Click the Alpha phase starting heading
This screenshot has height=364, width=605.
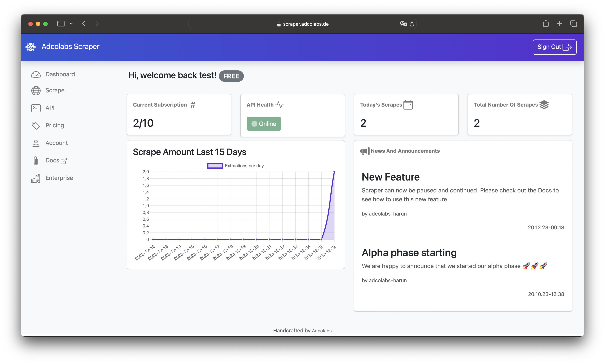coord(409,253)
